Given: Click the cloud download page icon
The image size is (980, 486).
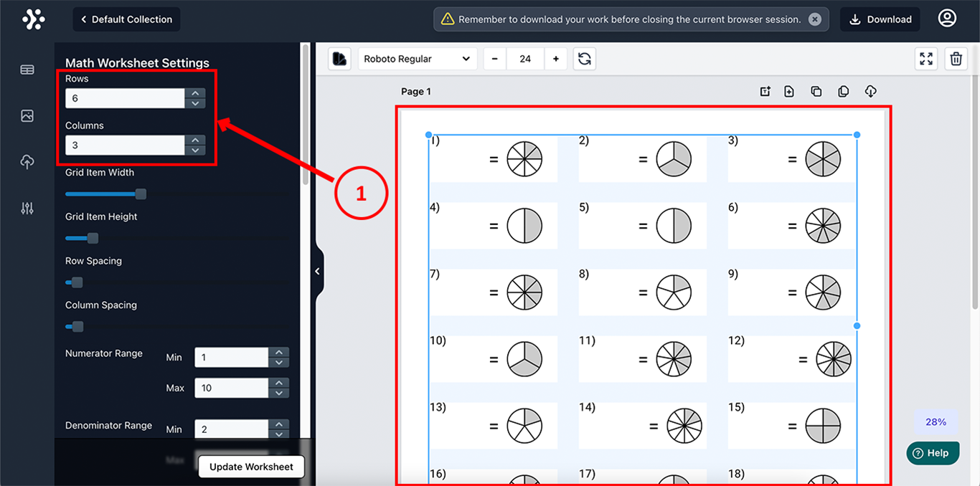Looking at the screenshot, I should coord(870,91).
